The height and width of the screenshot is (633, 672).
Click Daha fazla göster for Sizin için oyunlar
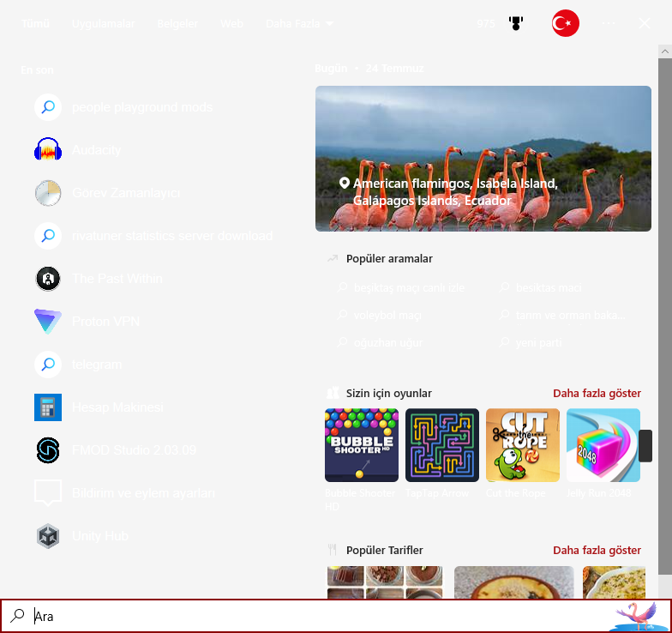coord(597,393)
